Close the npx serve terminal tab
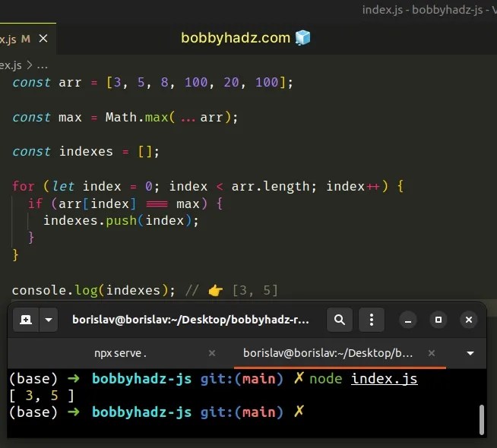This screenshot has width=497, height=448. (x=212, y=353)
